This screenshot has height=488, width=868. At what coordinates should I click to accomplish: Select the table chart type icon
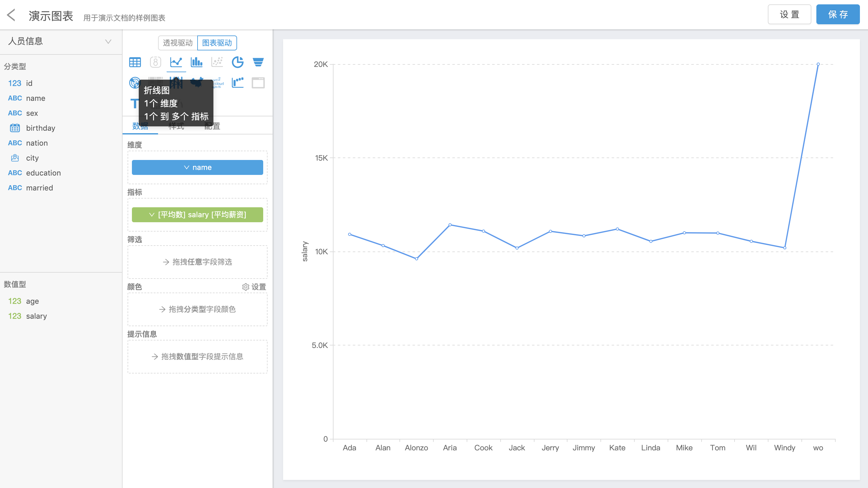pyautogui.click(x=135, y=62)
